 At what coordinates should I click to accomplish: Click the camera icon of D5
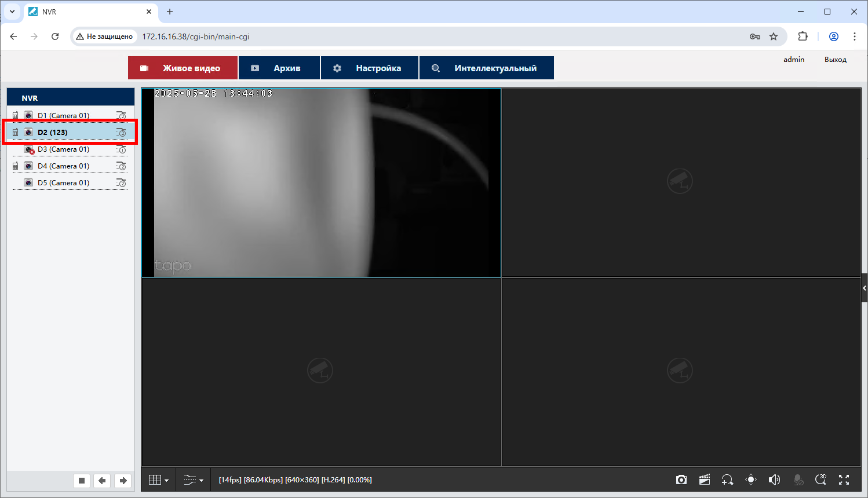tap(28, 183)
